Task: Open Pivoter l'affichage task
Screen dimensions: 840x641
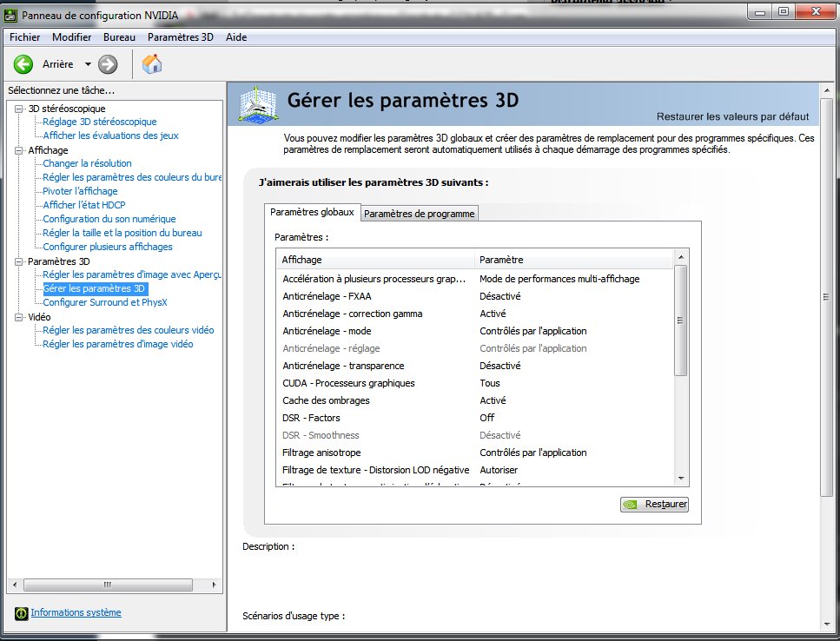Action: (80, 191)
